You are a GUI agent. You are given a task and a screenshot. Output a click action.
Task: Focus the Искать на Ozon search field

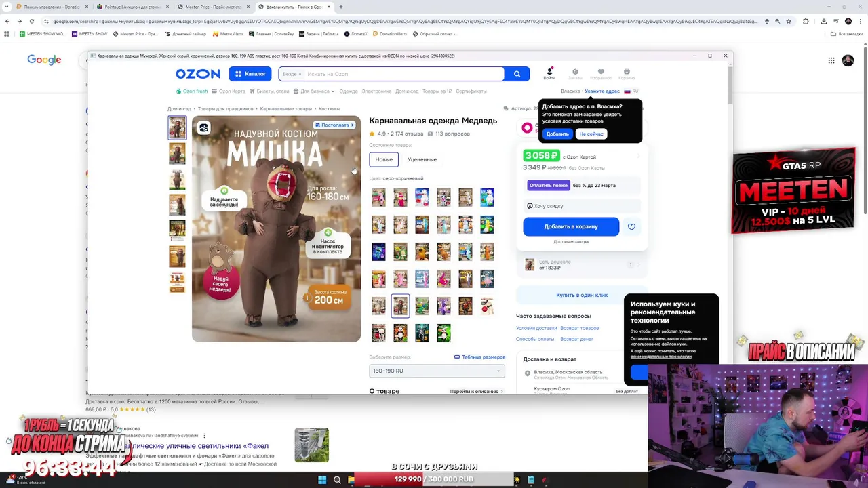pos(403,74)
